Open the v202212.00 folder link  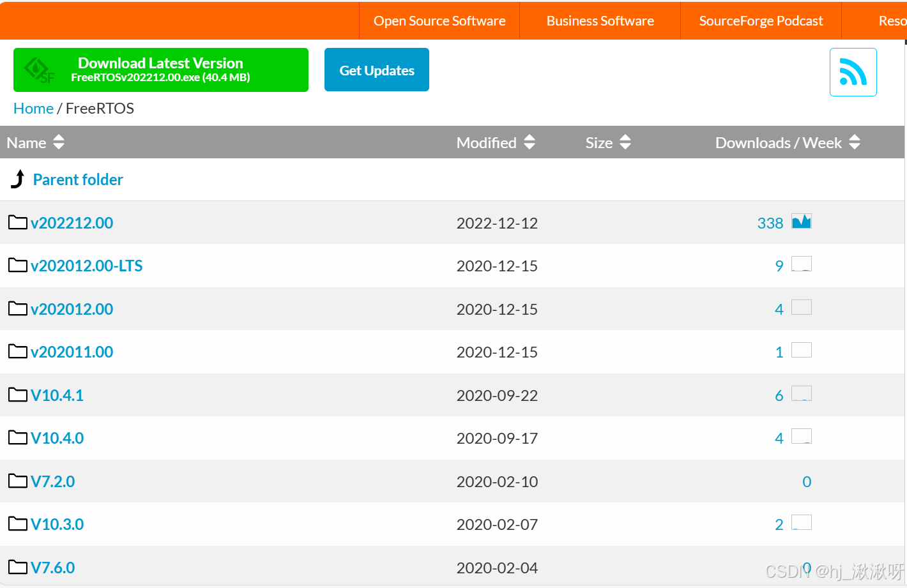pyautogui.click(x=72, y=223)
